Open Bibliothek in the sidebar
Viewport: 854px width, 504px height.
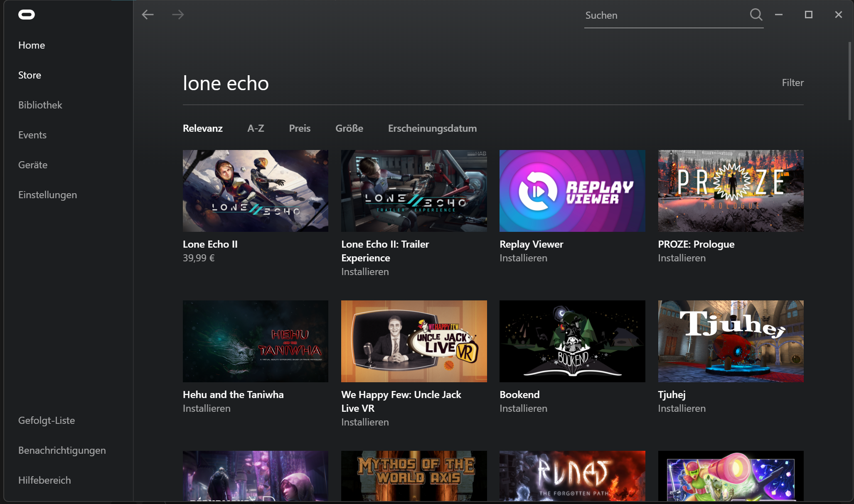(x=40, y=105)
